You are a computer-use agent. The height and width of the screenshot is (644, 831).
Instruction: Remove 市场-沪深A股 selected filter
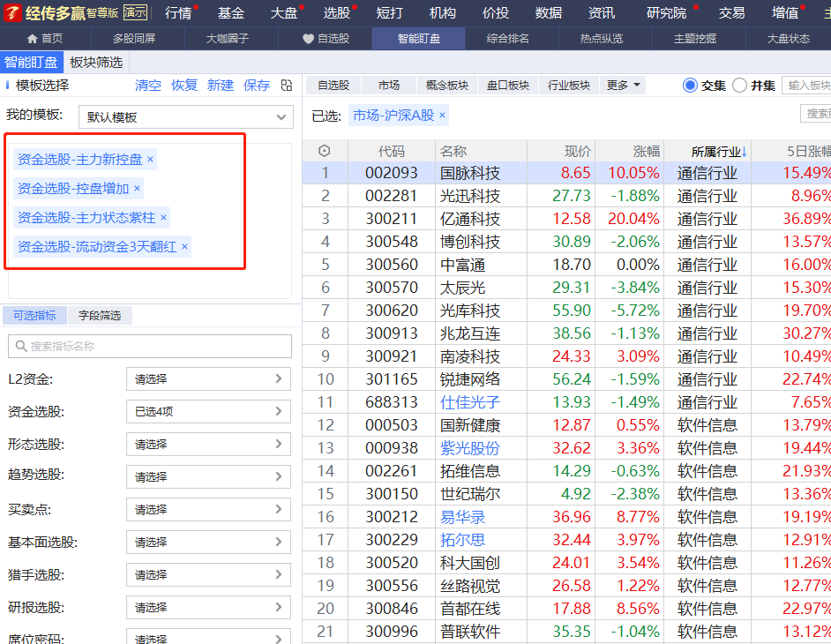[442, 115]
